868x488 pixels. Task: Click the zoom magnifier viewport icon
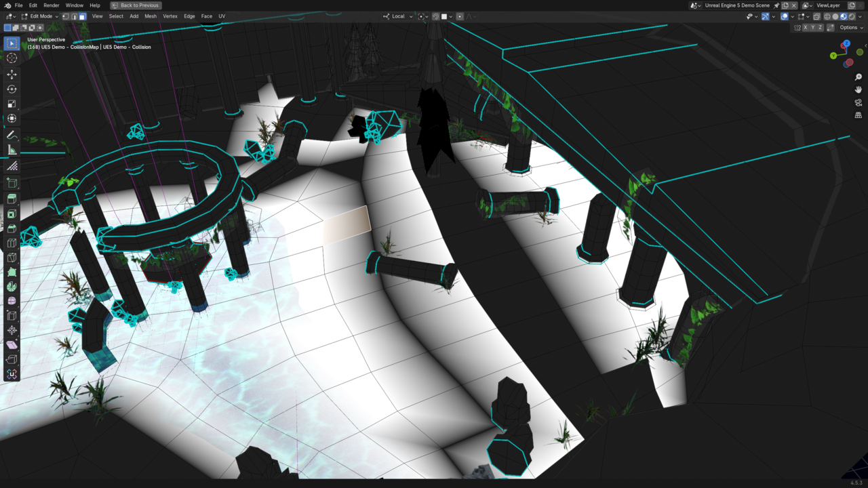pyautogui.click(x=859, y=78)
